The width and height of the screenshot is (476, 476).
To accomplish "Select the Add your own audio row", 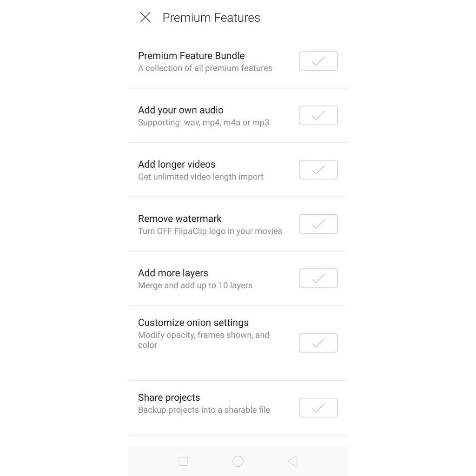I will (180, 110).
